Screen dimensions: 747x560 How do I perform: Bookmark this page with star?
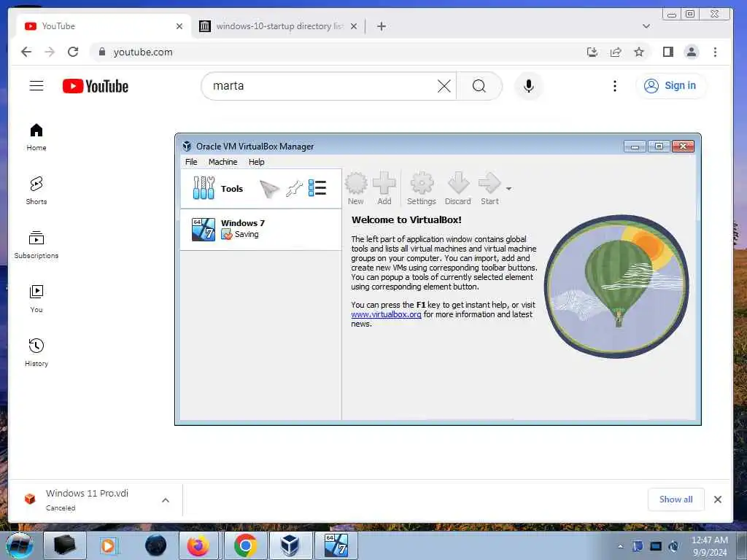639,52
